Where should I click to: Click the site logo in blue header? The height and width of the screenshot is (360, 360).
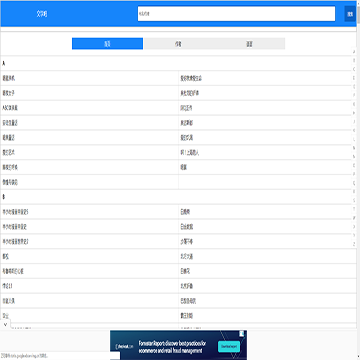[41, 14]
